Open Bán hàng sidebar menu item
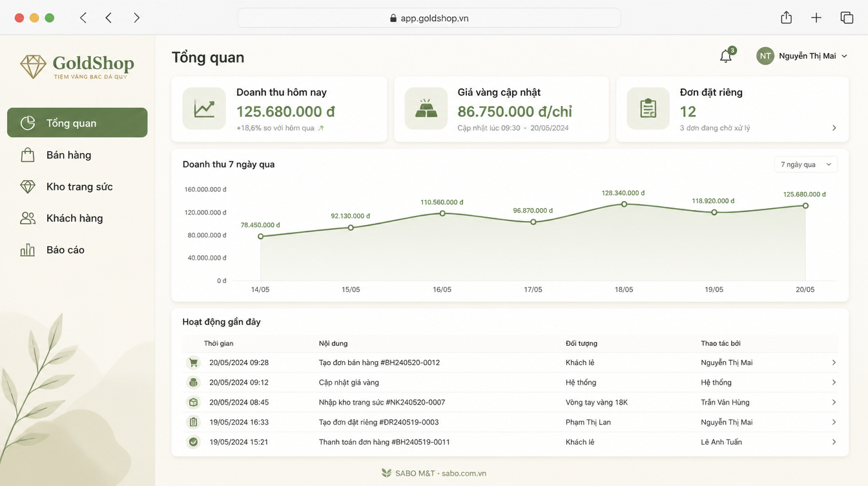868x486 pixels. (x=77, y=155)
